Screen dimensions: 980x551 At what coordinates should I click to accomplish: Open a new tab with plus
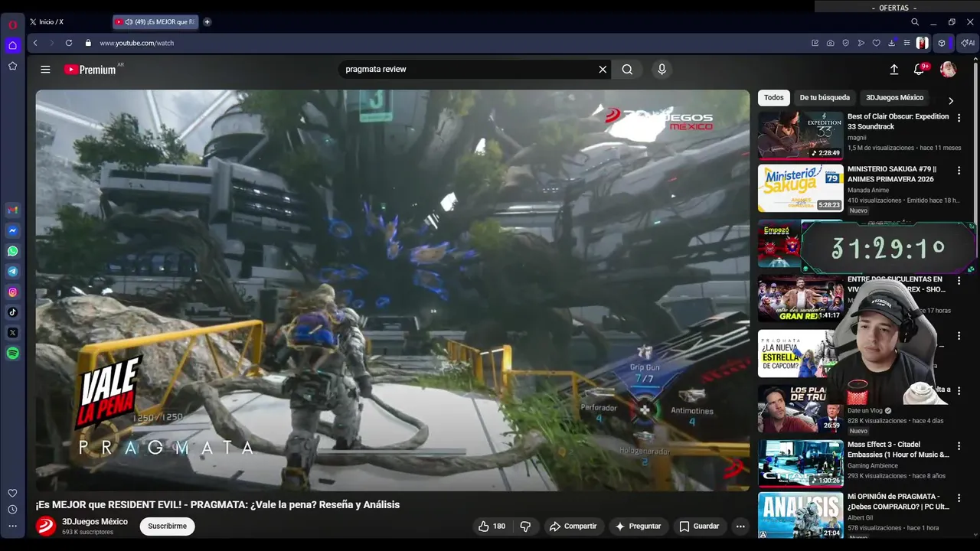(207, 22)
